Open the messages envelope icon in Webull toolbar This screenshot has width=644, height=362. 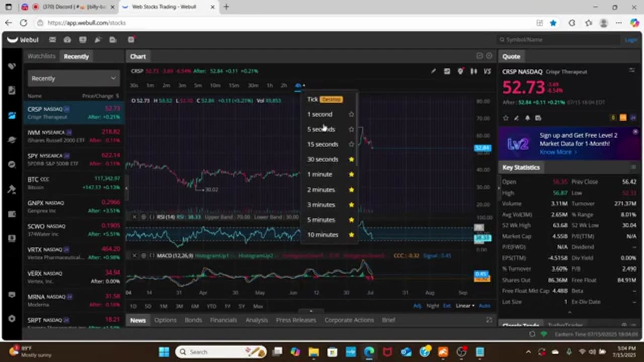pos(52,40)
